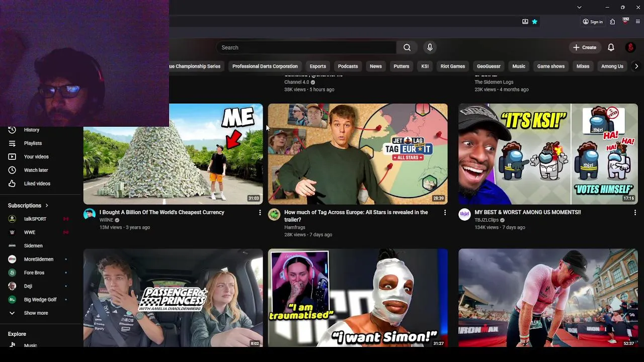Viewport: 644px width, 362px height.
Task: Start voice search with the microphone icon
Action: click(430, 47)
